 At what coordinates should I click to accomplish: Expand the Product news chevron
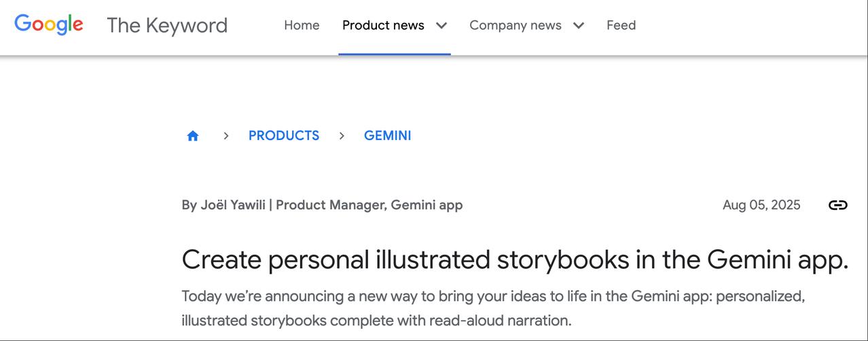[x=441, y=26]
